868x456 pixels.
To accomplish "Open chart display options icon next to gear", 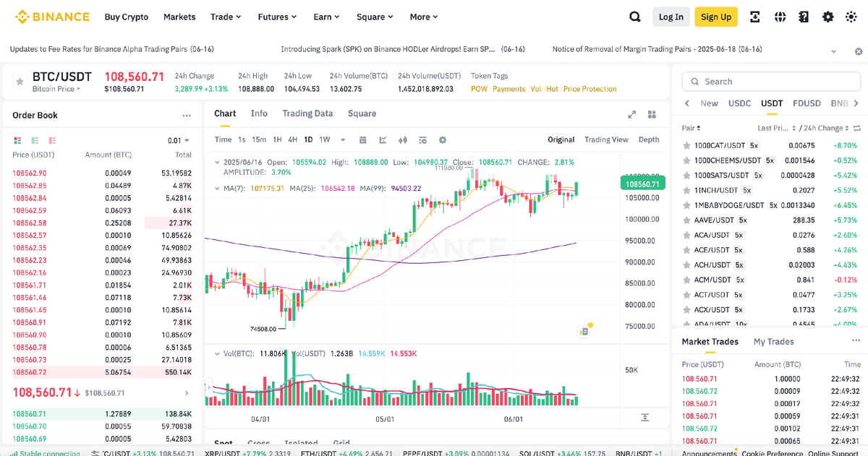I will click(x=424, y=139).
